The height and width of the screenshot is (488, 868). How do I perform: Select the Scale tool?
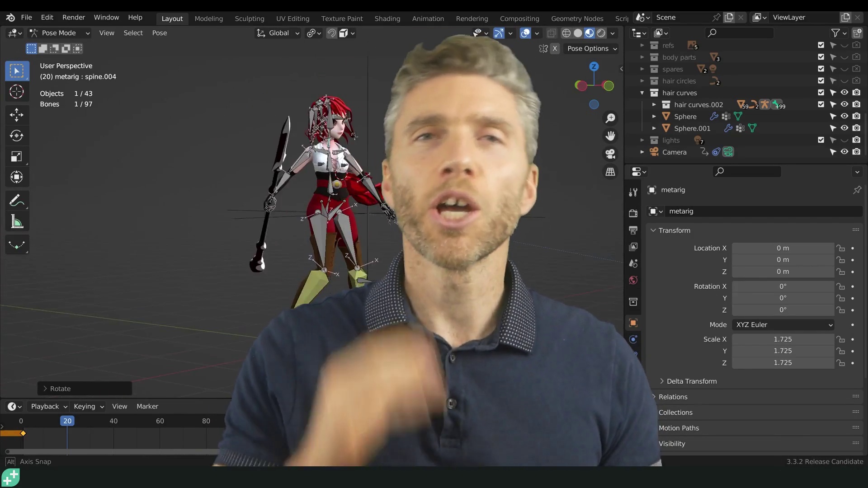point(17,156)
